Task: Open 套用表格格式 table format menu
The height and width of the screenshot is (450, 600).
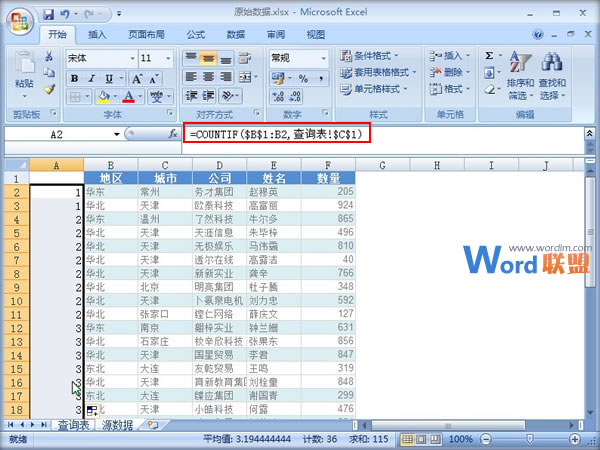Action: tap(378, 72)
